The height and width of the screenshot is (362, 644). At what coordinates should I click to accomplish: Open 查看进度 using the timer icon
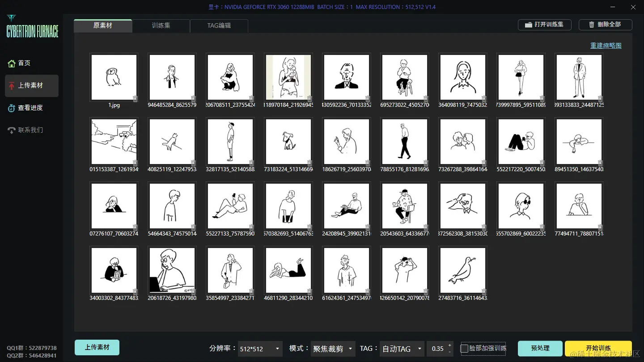11,108
